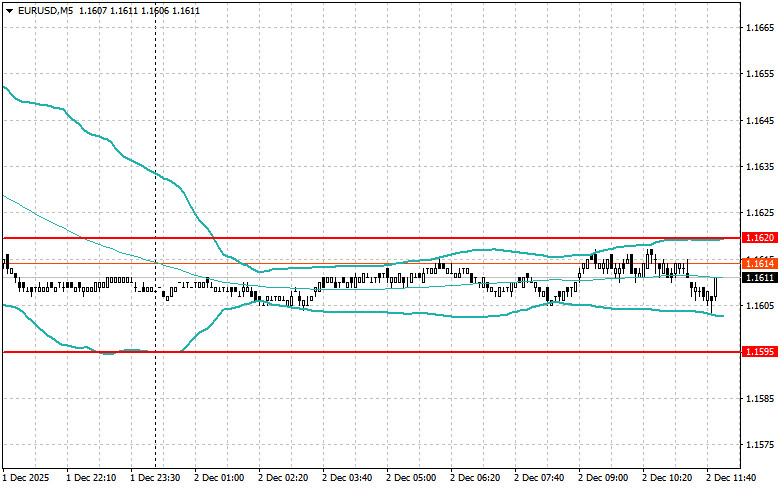Click the 1.1611 current price label
Image resolution: width=781 pixels, height=489 pixels.
(x=760, y=277)
